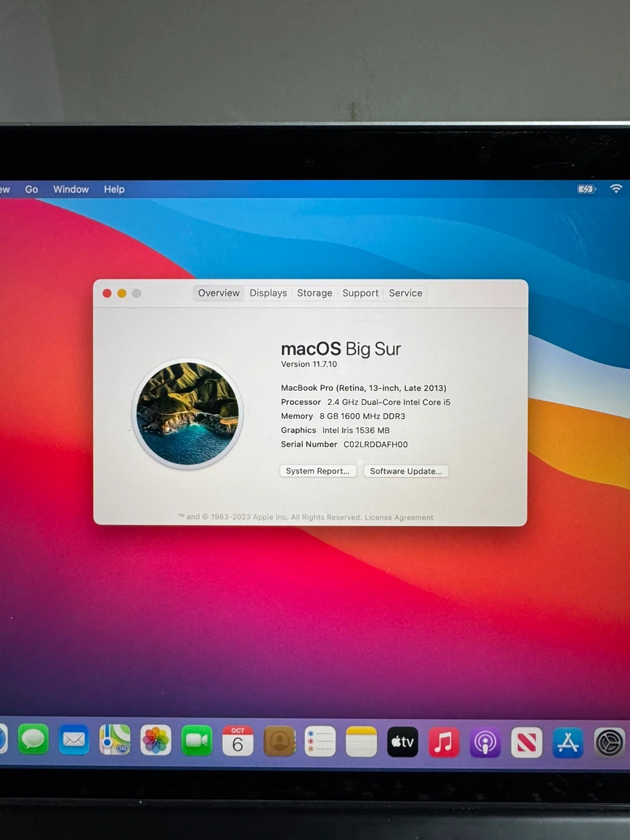
Task: Open the Maps app icon
Action: pos(115,740)
